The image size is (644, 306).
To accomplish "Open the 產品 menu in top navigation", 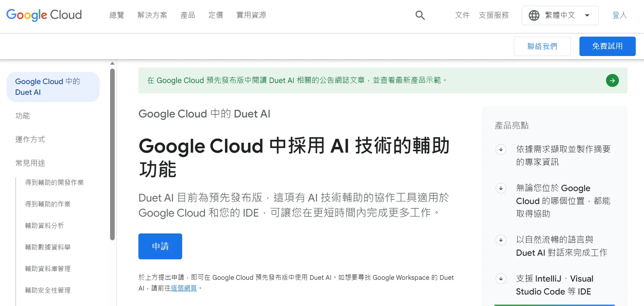I will click(188, 15).
